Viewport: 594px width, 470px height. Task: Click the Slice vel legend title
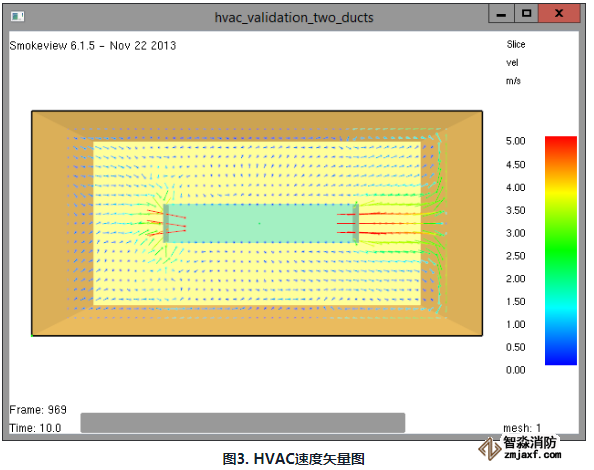click(516, 53)
